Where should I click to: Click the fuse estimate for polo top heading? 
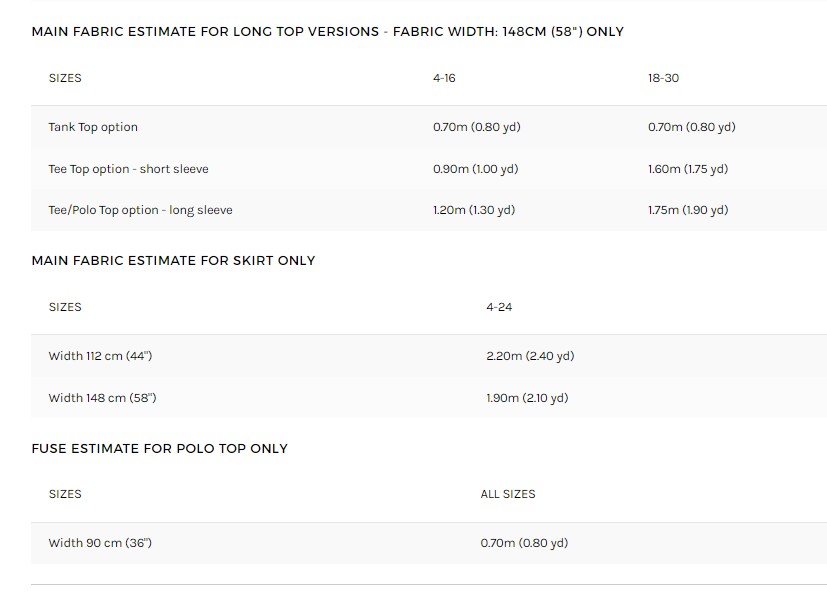[x=159, y=449]
